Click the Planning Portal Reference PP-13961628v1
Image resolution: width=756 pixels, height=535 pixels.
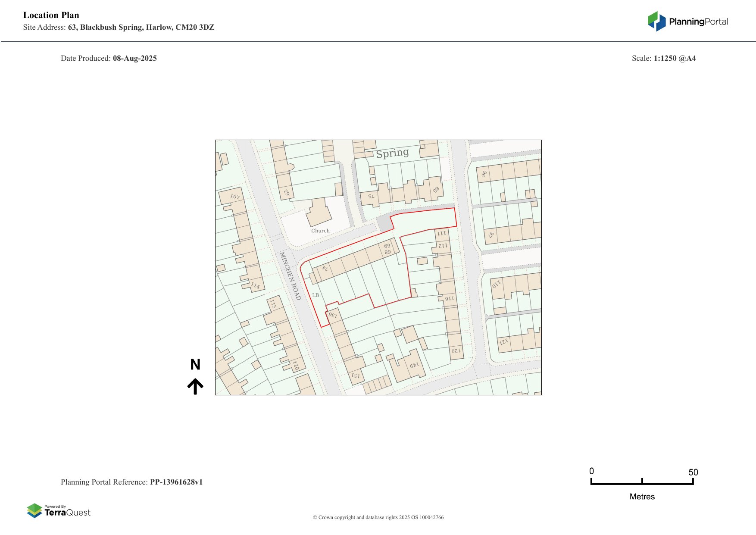132,482
